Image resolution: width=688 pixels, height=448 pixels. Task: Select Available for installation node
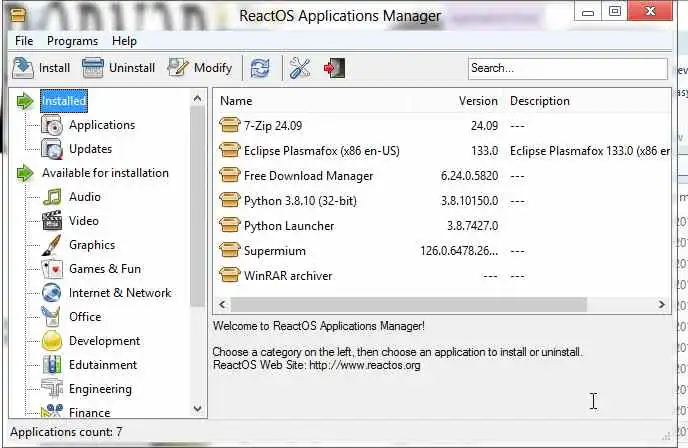(105, 173)
